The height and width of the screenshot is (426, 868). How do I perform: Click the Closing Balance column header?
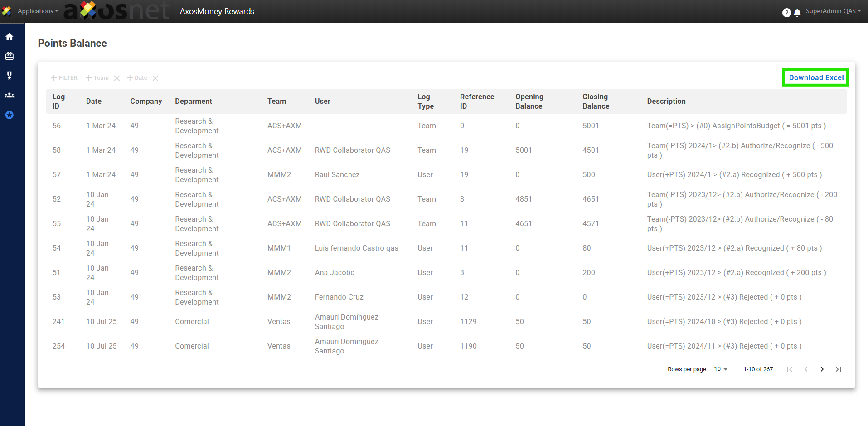point(596,102)
